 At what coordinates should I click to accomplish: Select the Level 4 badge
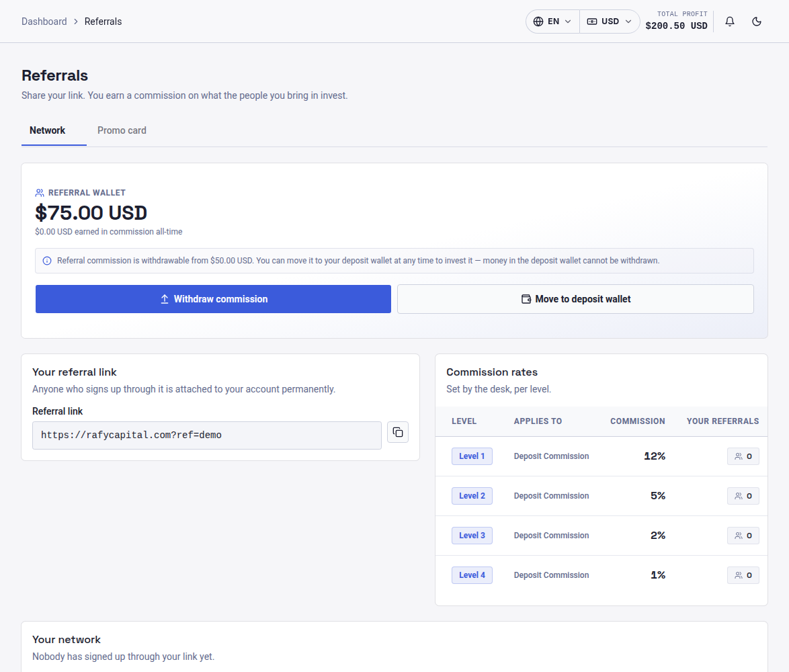472,575
